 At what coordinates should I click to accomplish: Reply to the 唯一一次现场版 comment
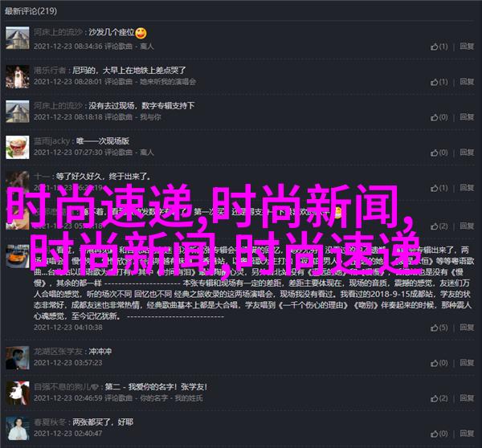coord(467,153)
